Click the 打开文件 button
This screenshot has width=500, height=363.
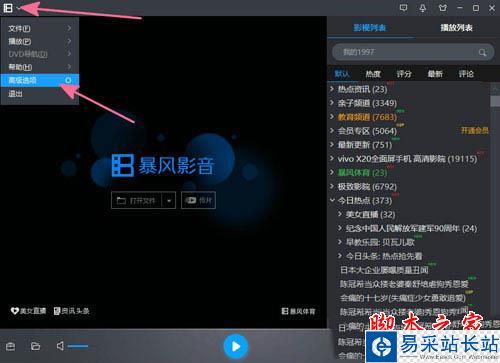pyautogui.click(x=137, y=200)
